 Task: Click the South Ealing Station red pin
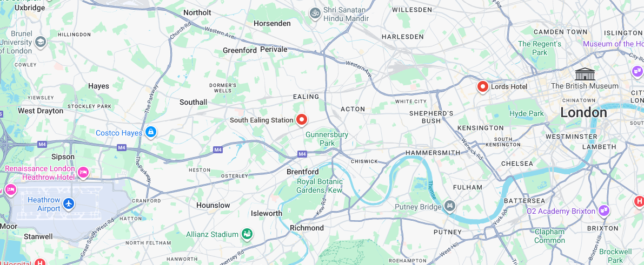click(302, 119)
